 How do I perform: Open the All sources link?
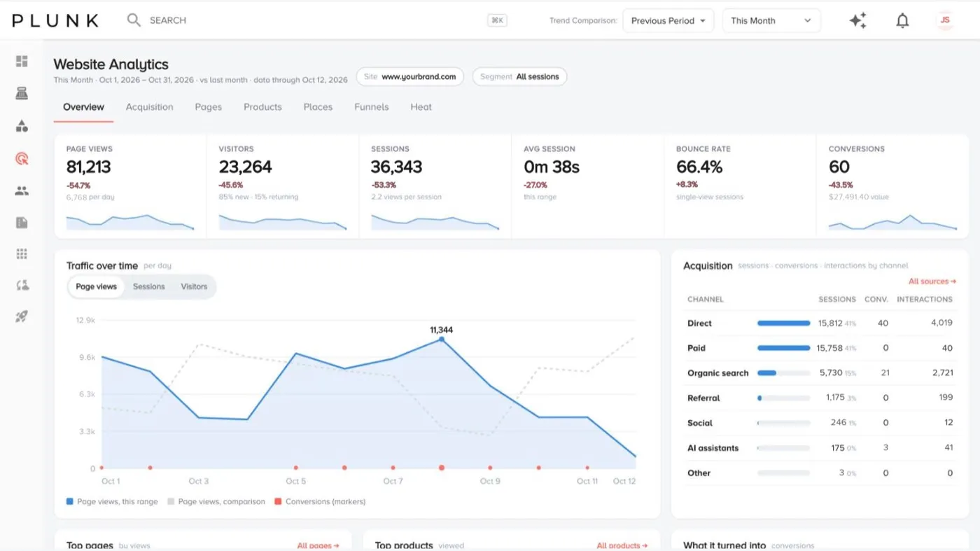932,281
